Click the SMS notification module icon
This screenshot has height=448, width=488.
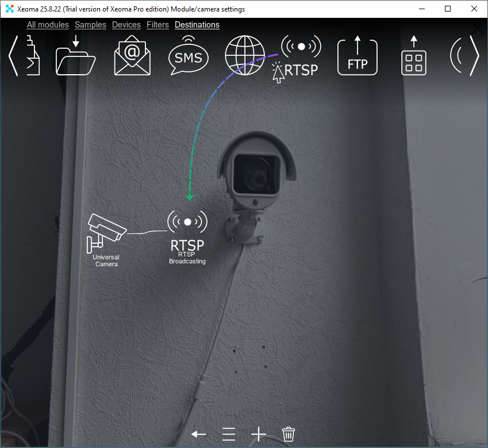click(x=188, y=56)
